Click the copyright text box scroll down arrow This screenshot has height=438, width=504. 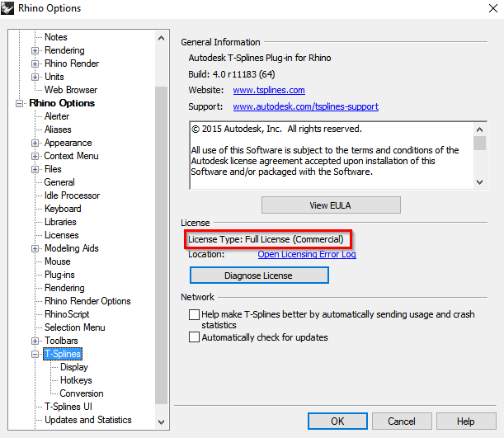coord(480,182)
